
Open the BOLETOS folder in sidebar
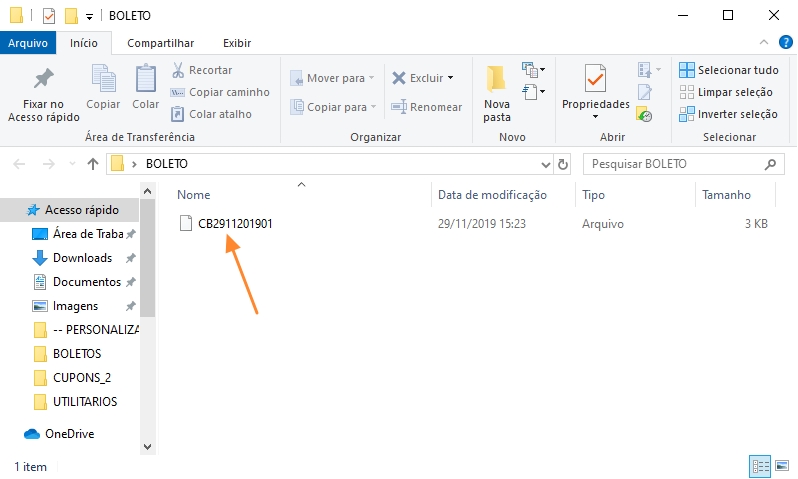coord(77,353)
